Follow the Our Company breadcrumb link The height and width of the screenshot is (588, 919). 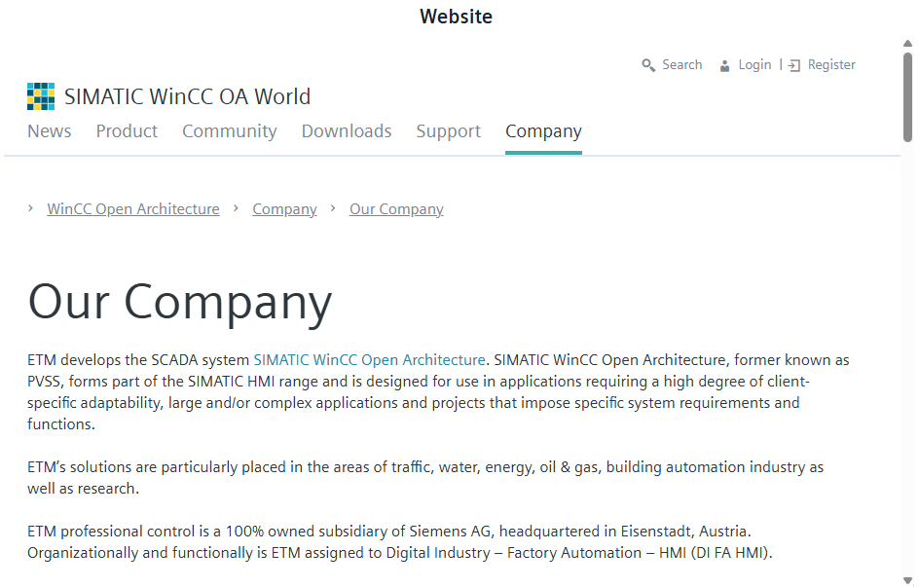pyautogui.click(x=396, y=209)
